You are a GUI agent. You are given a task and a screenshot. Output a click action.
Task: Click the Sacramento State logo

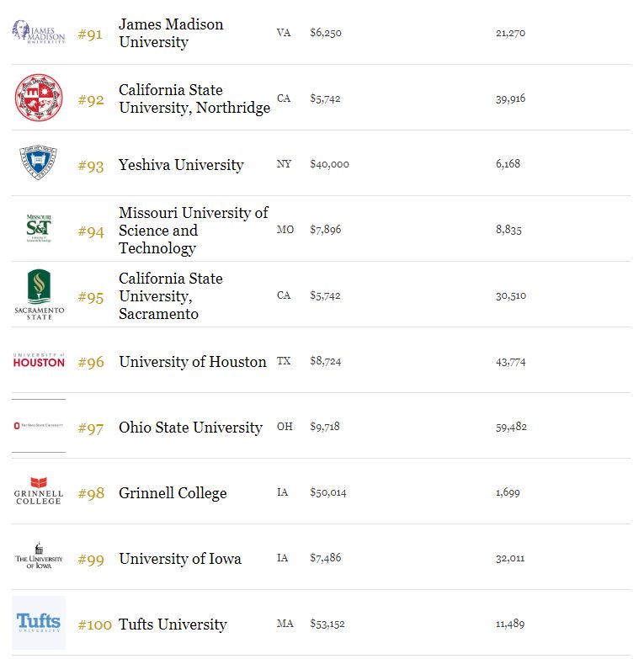[39, 295]
